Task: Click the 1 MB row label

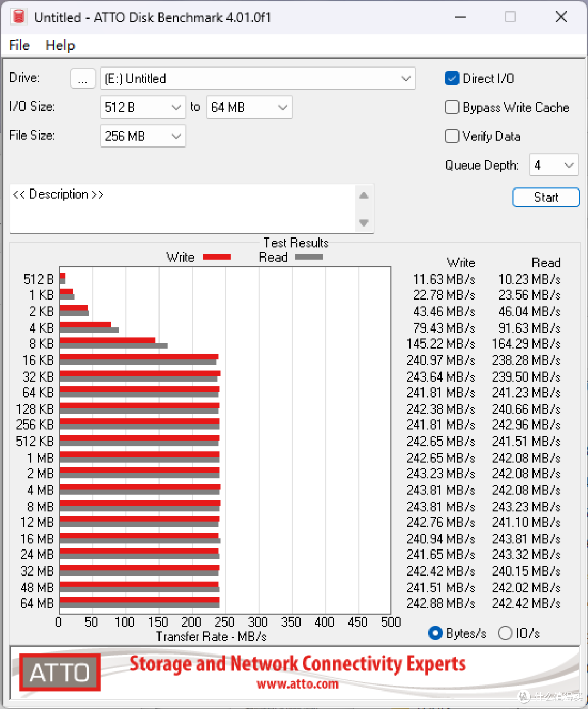Action: [x=41, y=458]
